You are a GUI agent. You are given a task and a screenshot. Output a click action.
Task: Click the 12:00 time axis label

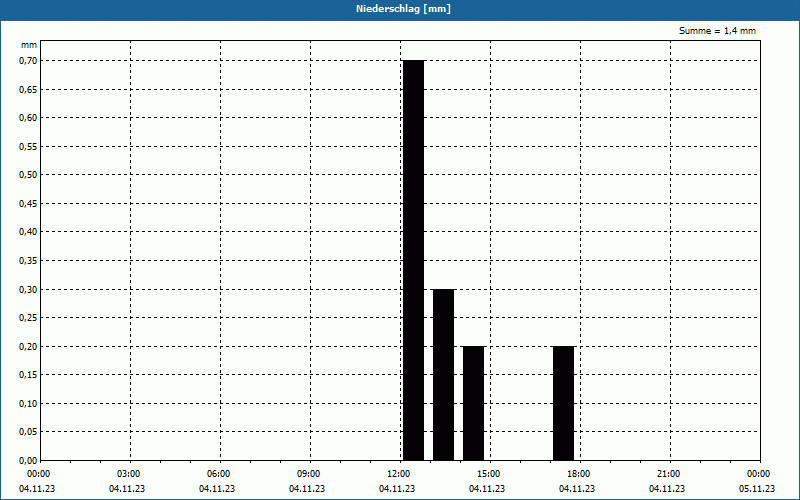point(398,474)
